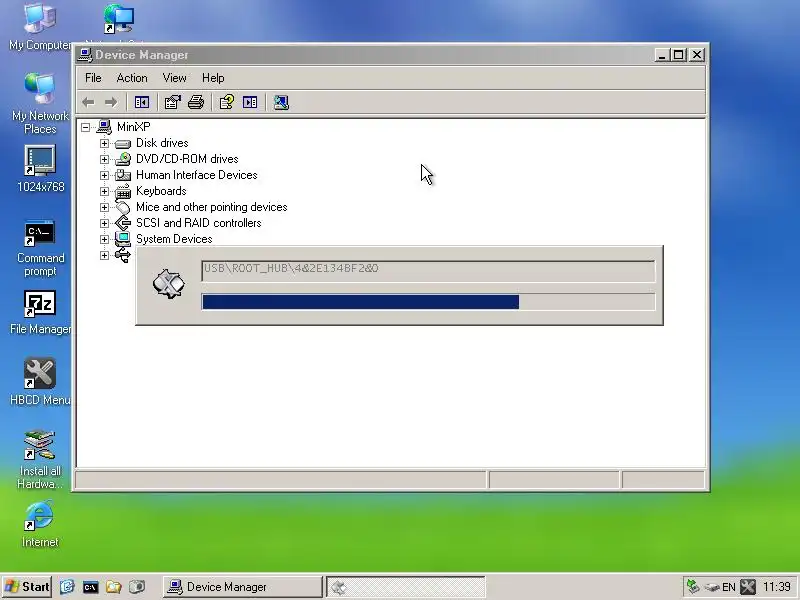The width and height of the screenshot is (800, 600).
Task: Click the Device Manager title bar icon
Action: [85, 55]
